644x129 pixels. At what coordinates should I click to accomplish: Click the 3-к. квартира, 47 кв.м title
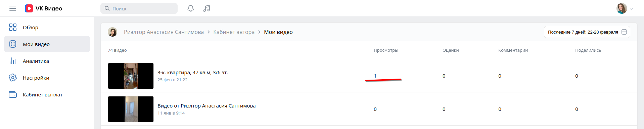pyautogui.click(x=193, y=73)
